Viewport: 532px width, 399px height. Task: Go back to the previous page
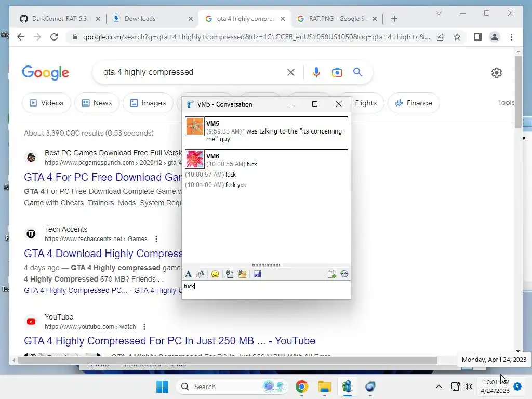tap(21, 37)
